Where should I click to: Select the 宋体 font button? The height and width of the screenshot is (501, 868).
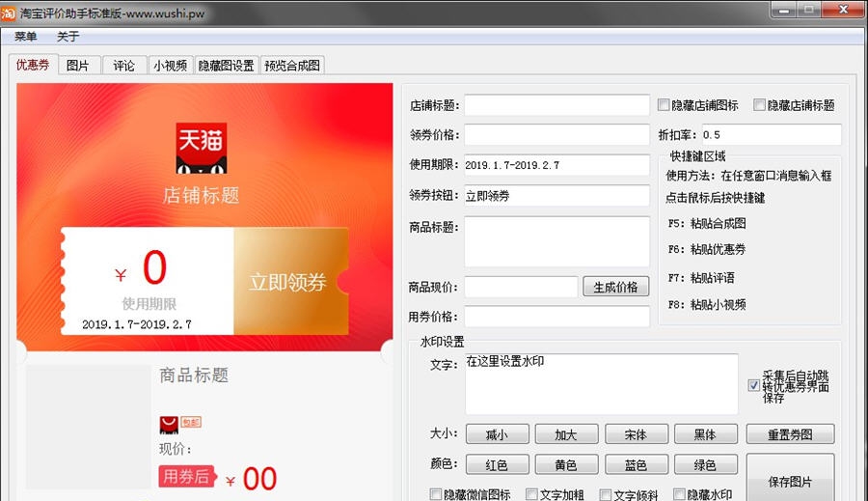click(637, 434)
